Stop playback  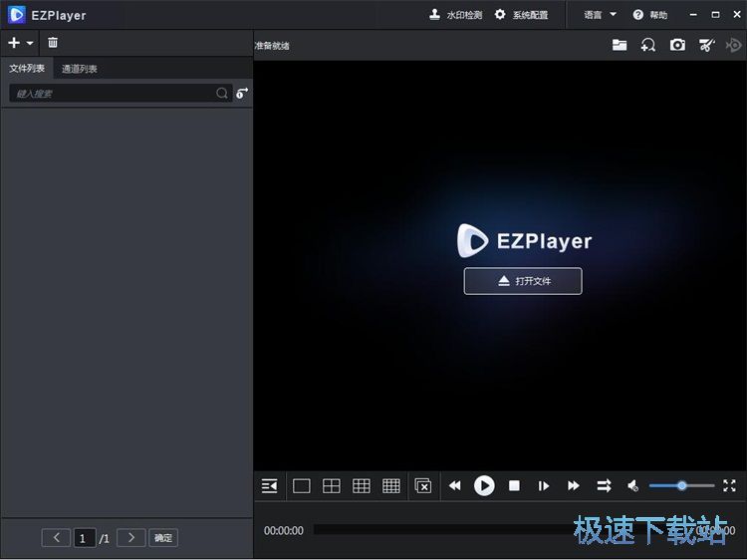pos(514,486)
